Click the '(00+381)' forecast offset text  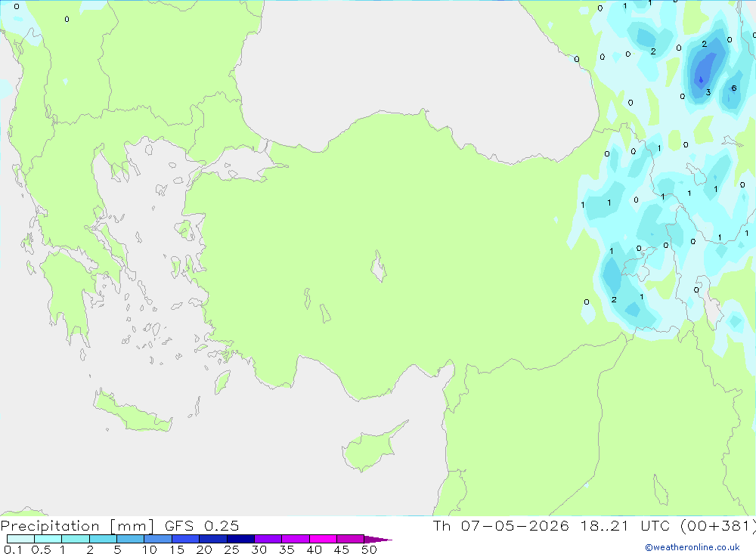tap(718, 526)
